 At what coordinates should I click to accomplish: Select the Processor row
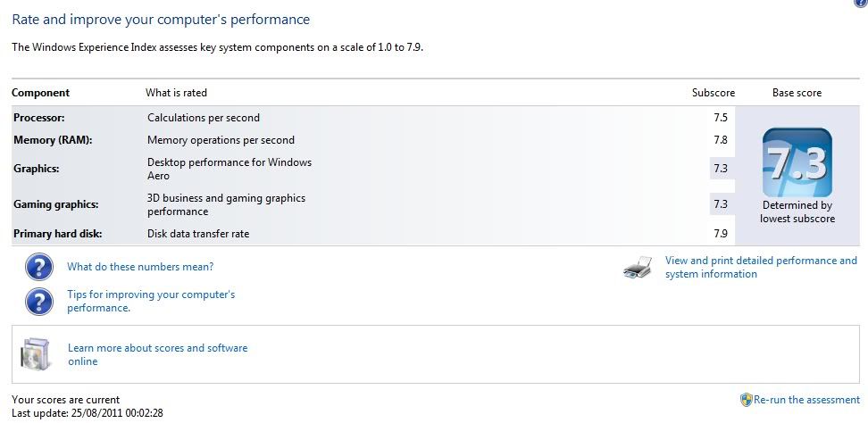click(x=373, y=118)
